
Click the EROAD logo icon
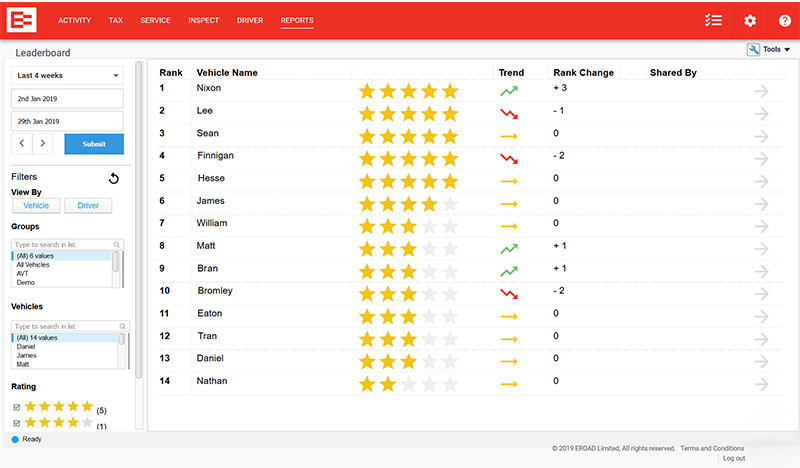[21, 20]
